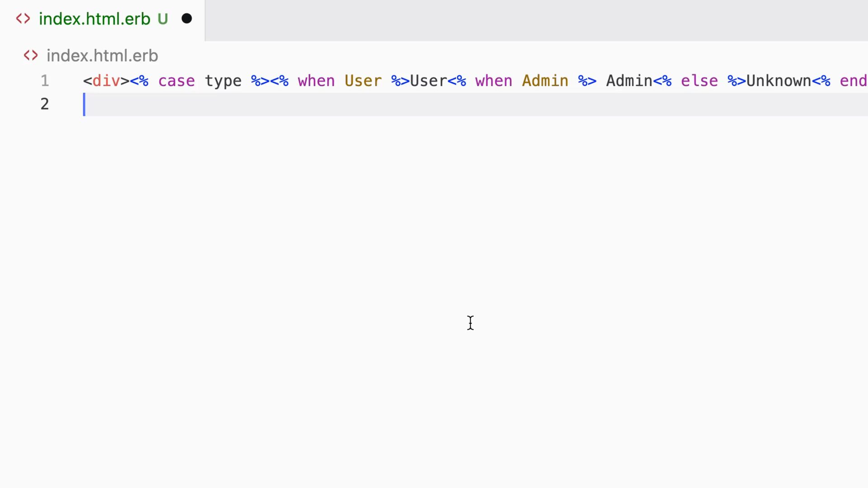
Task: Click the ERB file icon in the tab
Action: 23,19
